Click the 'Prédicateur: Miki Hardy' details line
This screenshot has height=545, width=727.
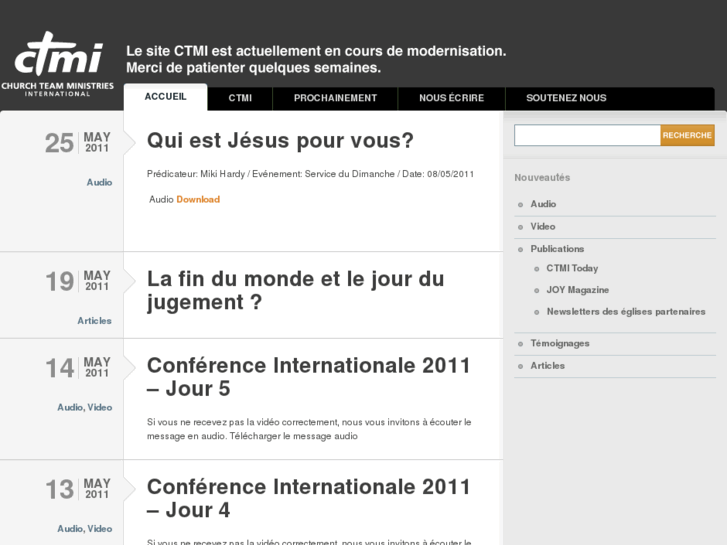310,174
